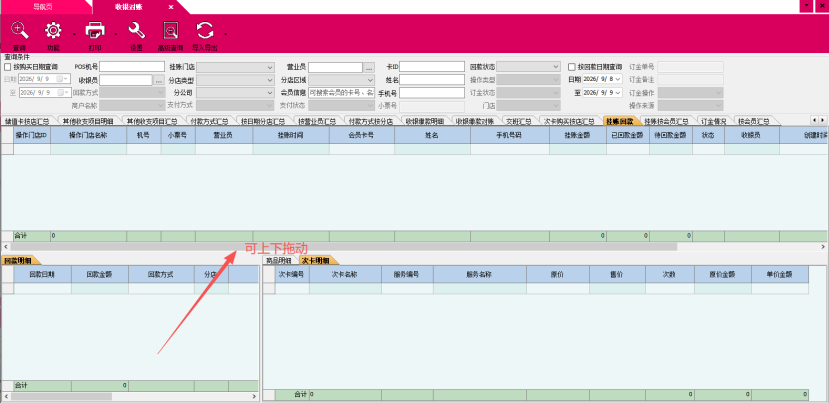Switch to the 次卡购买按店汇总 tab
The image size is (829, 403).
point(569,121)
